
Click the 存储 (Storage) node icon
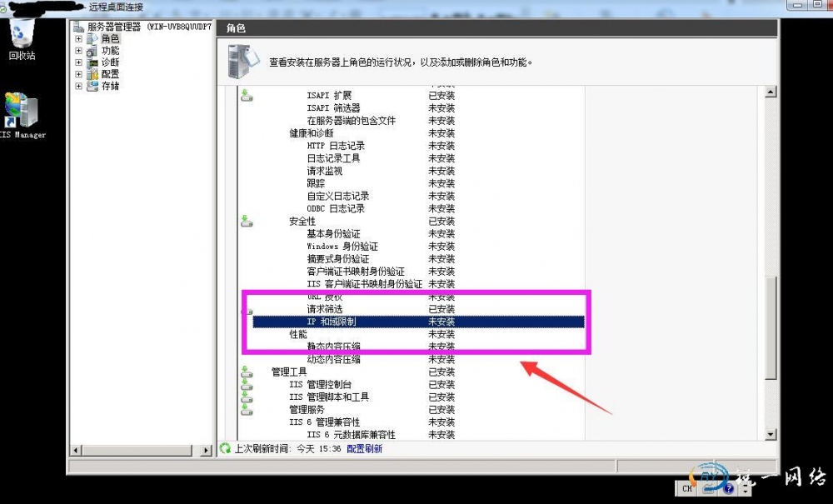tap(92, 86)
